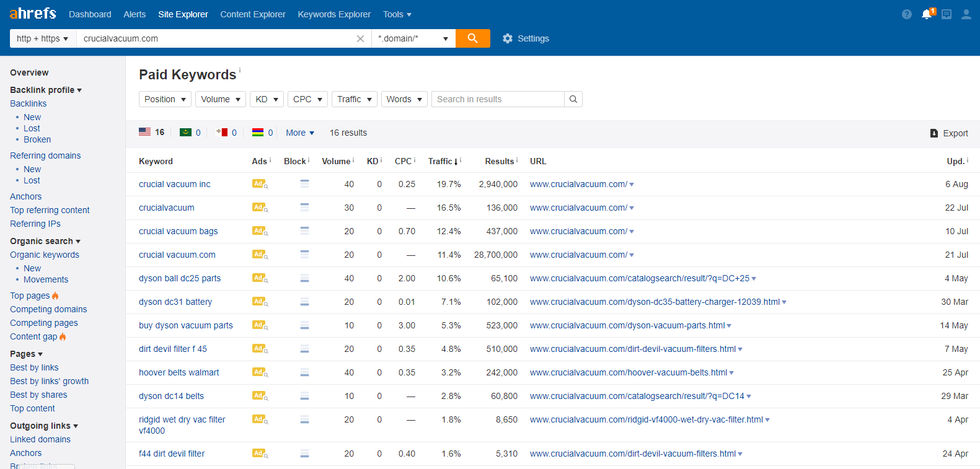Open Content gap in sidebar

click(33, 336)
